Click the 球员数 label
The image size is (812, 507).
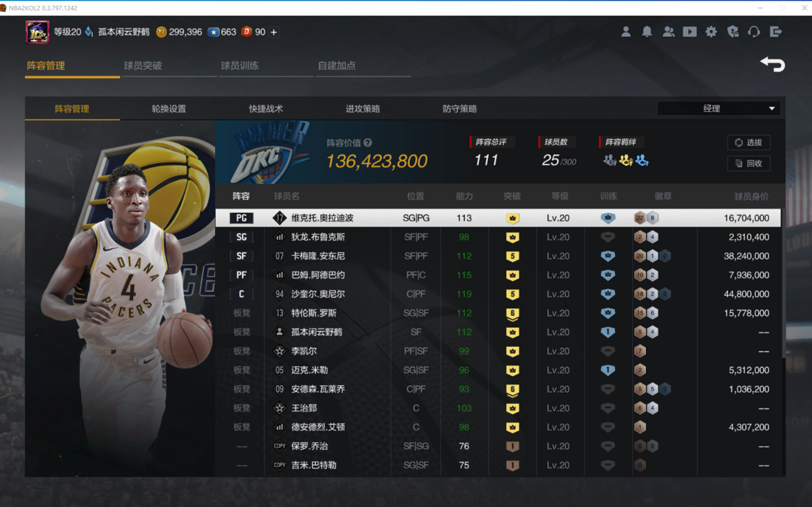click(x=556, y=142)
